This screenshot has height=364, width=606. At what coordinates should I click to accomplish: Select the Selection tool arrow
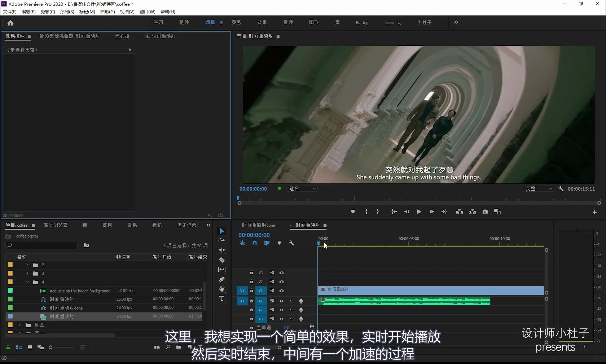[222, 231]
